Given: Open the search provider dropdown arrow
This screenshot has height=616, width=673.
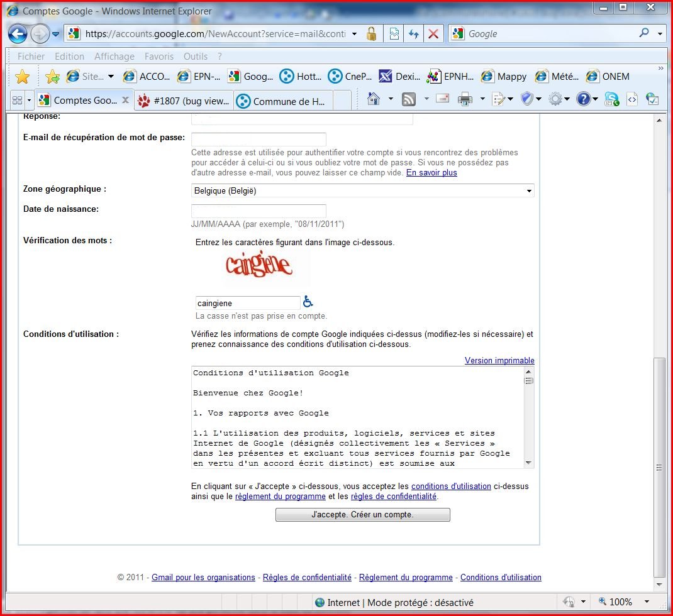Looking at the screenshot, I should (660, 33).
